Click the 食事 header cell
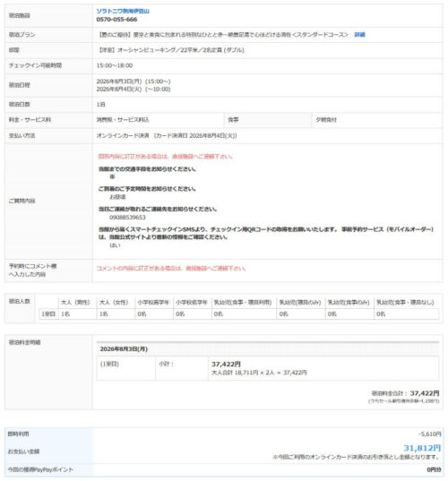 pyautogui.click(x=268, y=120)
